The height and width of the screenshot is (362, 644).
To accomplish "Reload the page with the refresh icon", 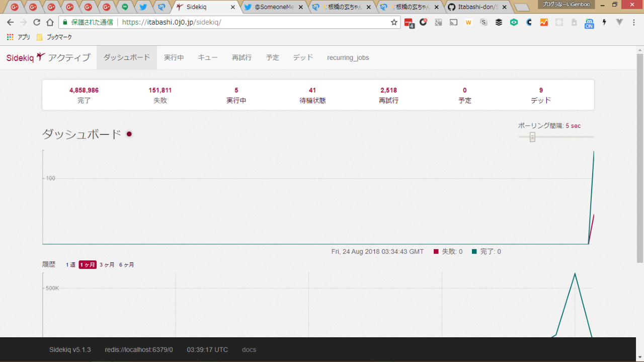I will click(37, 22).
